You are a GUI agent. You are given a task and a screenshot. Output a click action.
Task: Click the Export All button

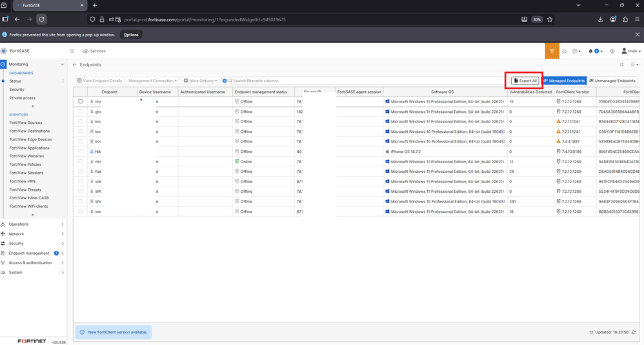(525, 81)
